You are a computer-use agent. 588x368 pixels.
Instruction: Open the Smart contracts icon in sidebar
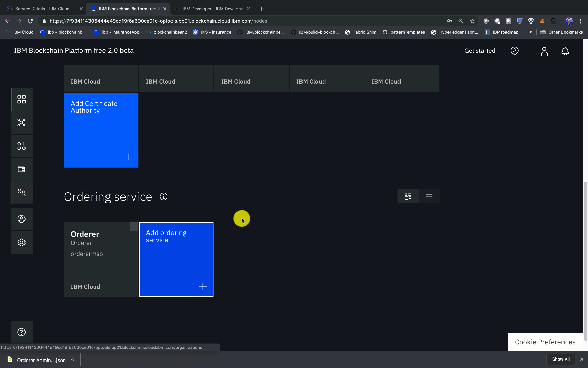click(x=21, y=146)
